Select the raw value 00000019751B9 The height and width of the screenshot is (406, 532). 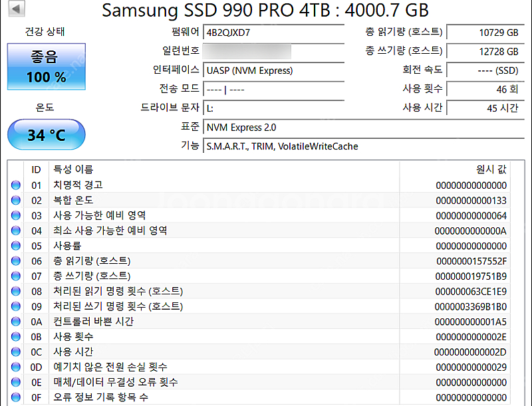click(471, 276)
